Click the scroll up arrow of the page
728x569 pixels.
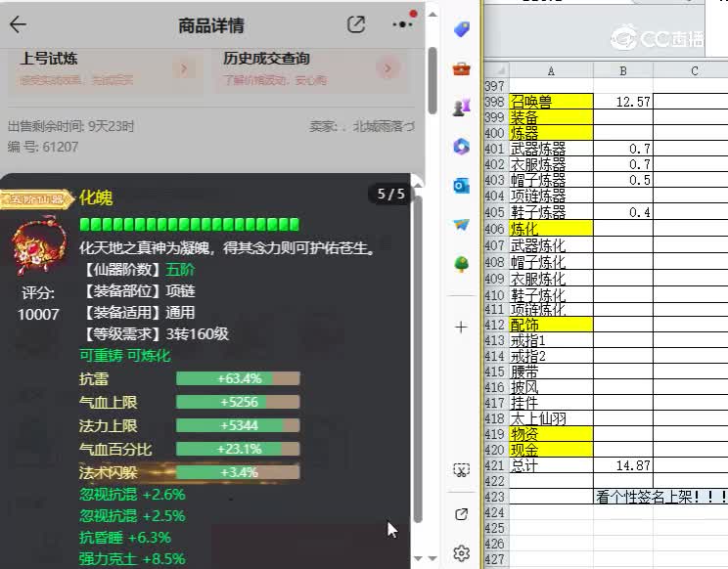(432, 15)
